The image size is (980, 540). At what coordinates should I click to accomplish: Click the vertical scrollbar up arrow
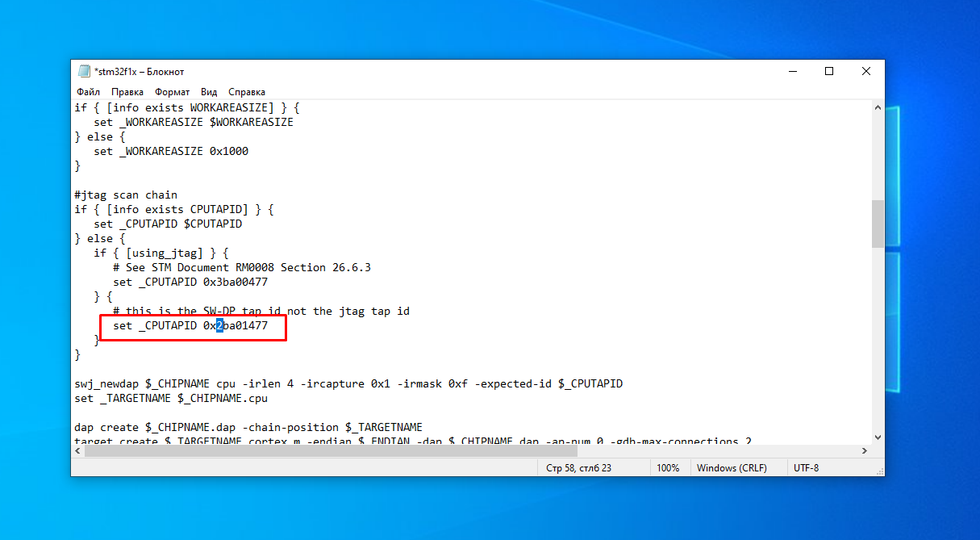[x=878, y=107]
